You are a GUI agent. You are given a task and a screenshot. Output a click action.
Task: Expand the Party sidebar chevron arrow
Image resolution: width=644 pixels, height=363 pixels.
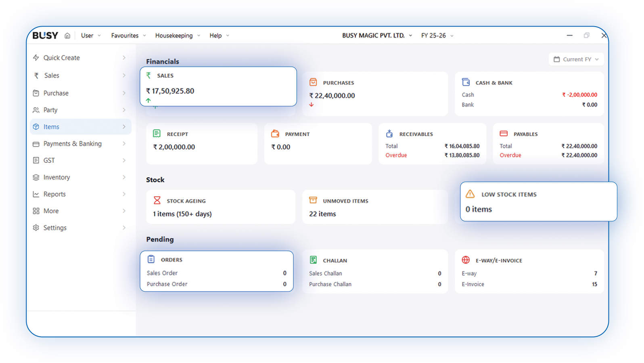pyautogui.click(x=124, y=110)
